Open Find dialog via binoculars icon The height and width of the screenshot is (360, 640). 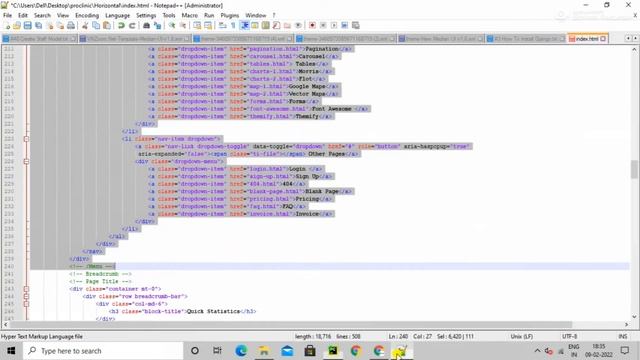[x=146, y=26]
